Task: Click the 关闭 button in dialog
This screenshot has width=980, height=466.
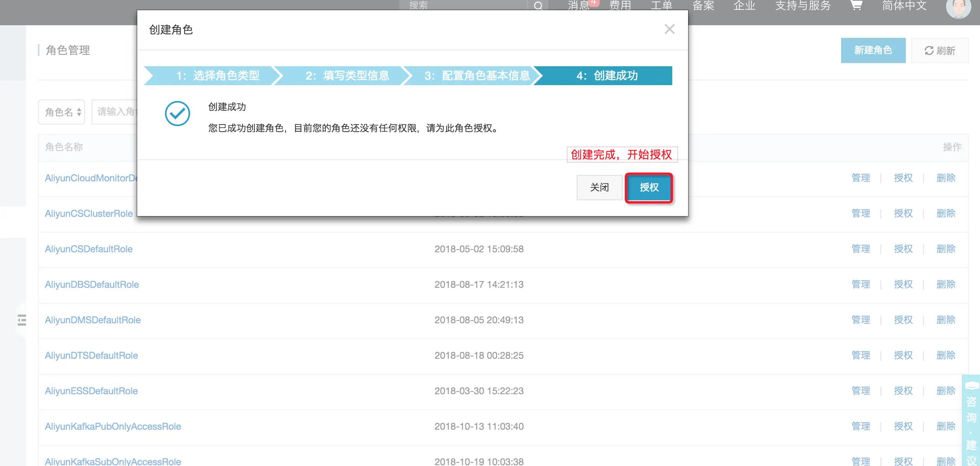Action: coord(599,188)
